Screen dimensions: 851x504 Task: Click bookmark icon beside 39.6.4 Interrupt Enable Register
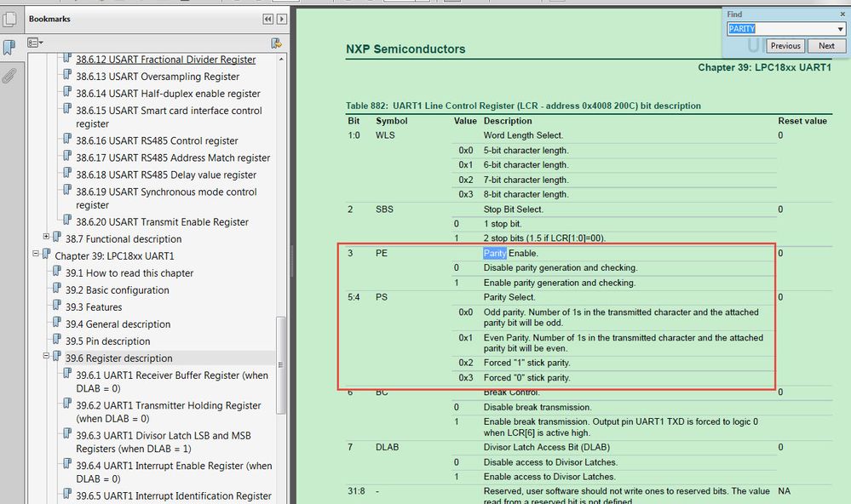(67, 463)
